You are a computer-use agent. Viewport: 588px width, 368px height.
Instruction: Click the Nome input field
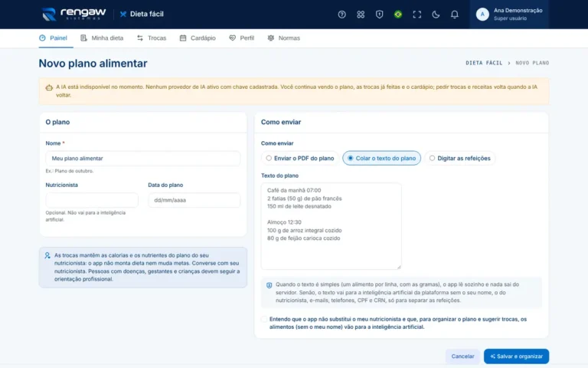143,159
